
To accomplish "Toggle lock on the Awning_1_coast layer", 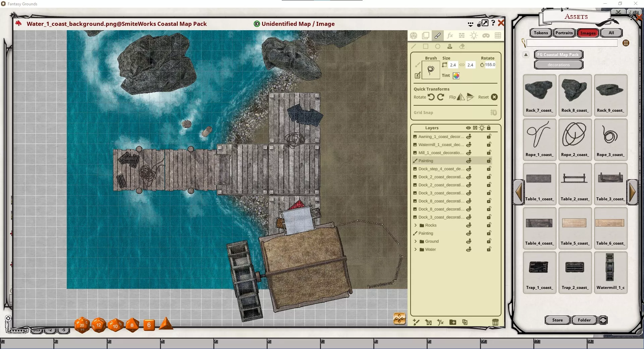I will pyautogui.click(x=489, y=137).
